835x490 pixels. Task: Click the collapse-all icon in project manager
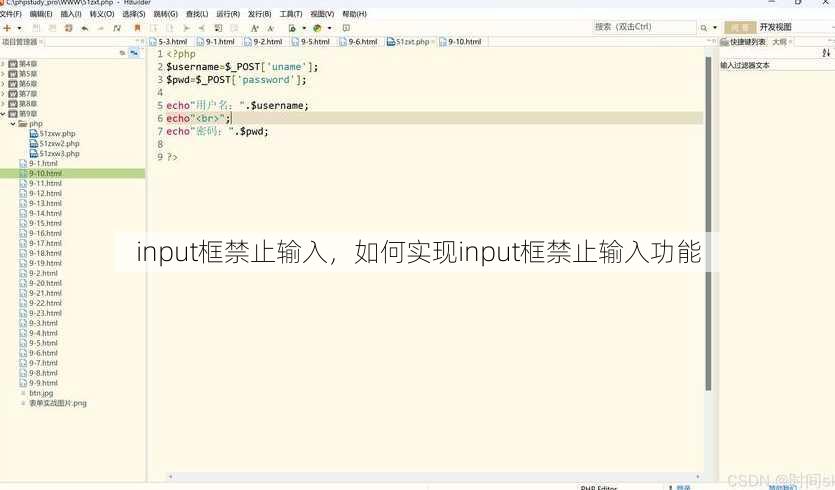coord(122,53)
